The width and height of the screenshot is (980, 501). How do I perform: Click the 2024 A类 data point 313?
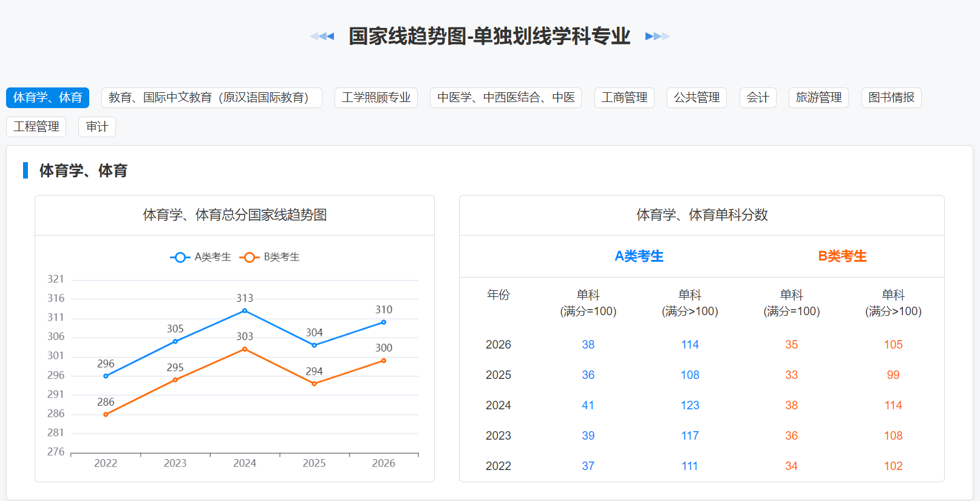[245, 311]
